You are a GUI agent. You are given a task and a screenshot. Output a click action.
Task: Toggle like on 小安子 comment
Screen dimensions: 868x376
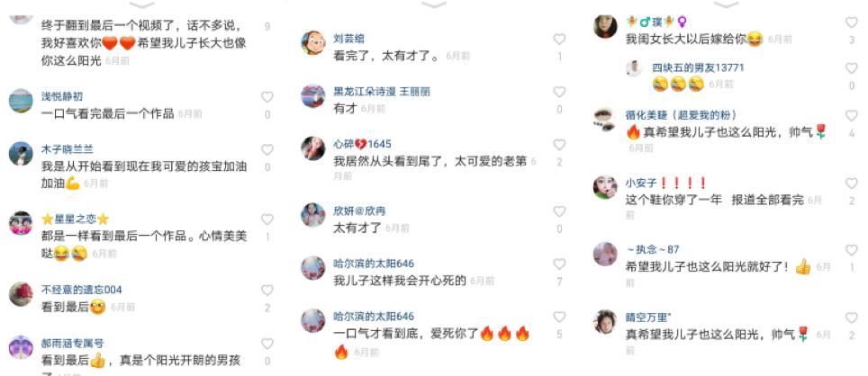[x=852, y=184]
